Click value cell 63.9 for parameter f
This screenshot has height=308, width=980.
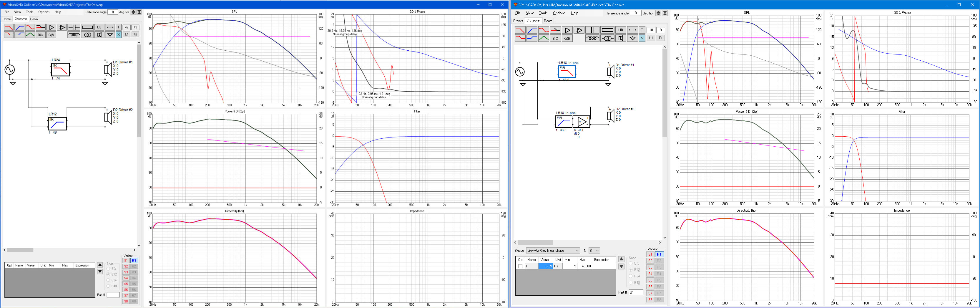point(546,266)
